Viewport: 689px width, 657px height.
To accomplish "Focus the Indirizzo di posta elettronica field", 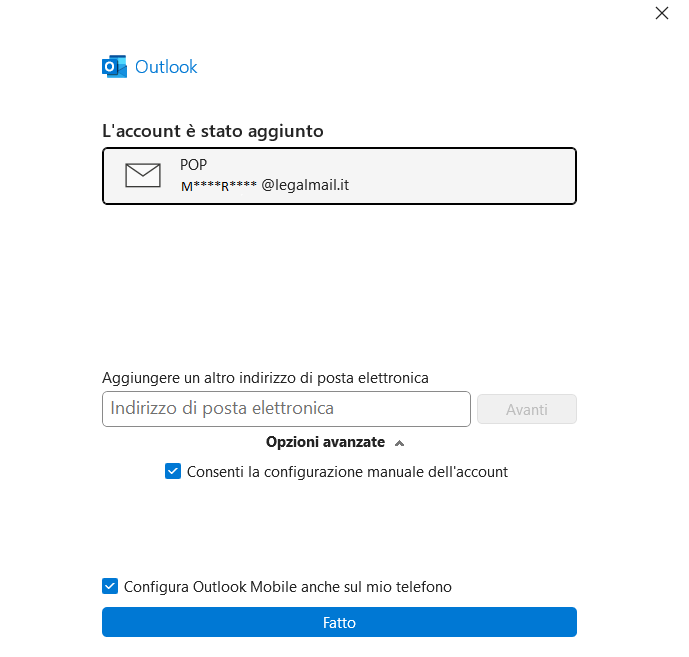I will 286,409.
